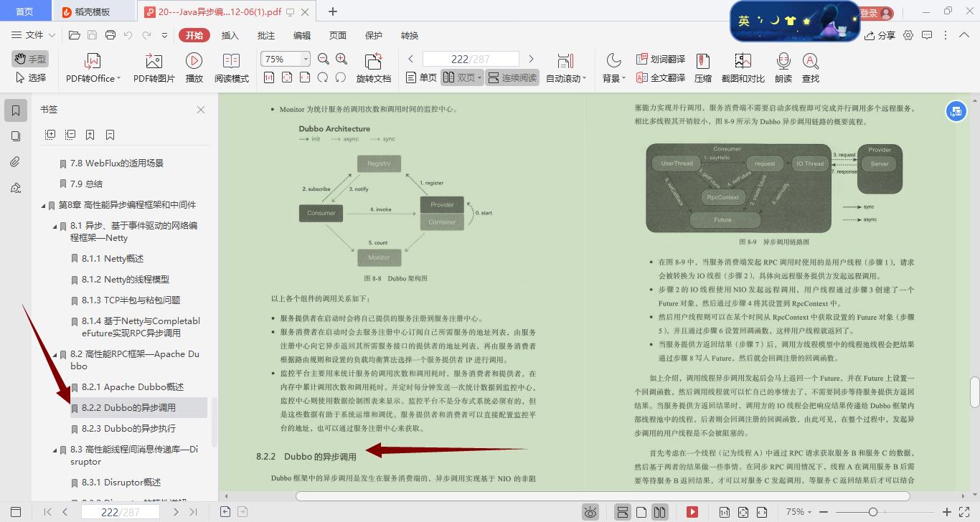This screenshot has height=522, width=980.
Task: Open 自动滚动 auto-scroll dropdown
Action: (565, 68)
